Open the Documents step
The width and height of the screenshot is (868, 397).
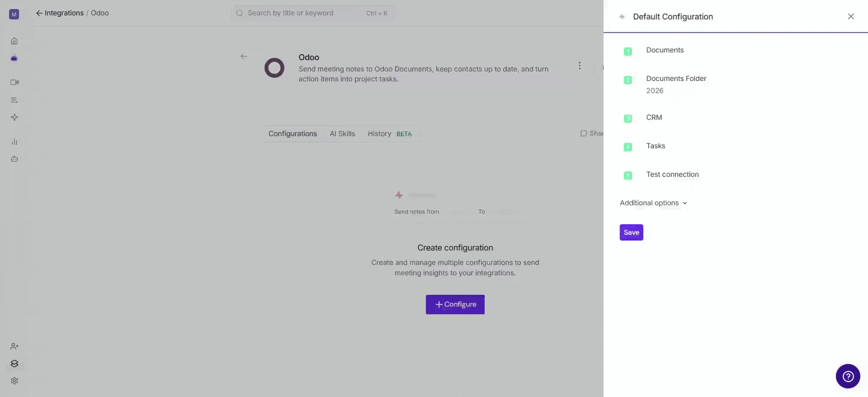[x=665, y=50]
